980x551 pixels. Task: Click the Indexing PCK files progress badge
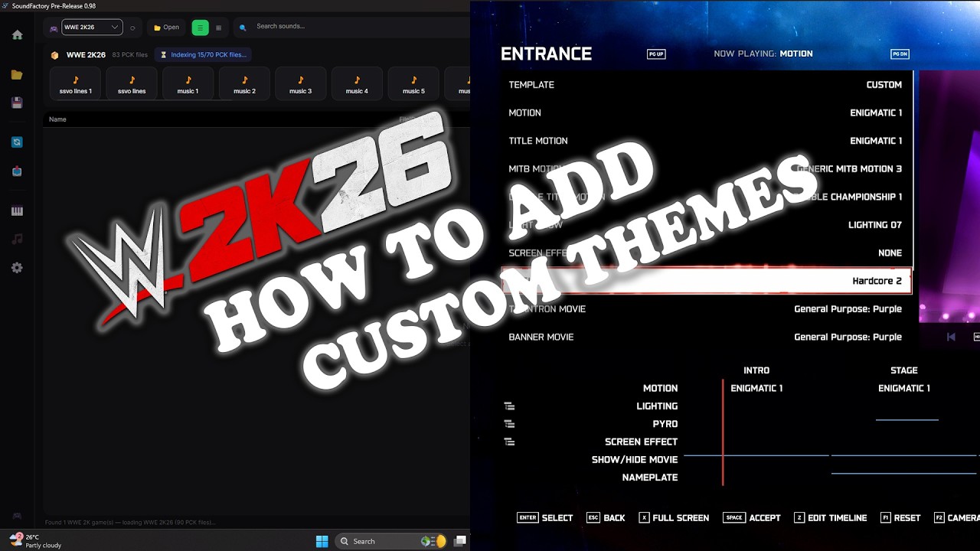click(203, 55)
